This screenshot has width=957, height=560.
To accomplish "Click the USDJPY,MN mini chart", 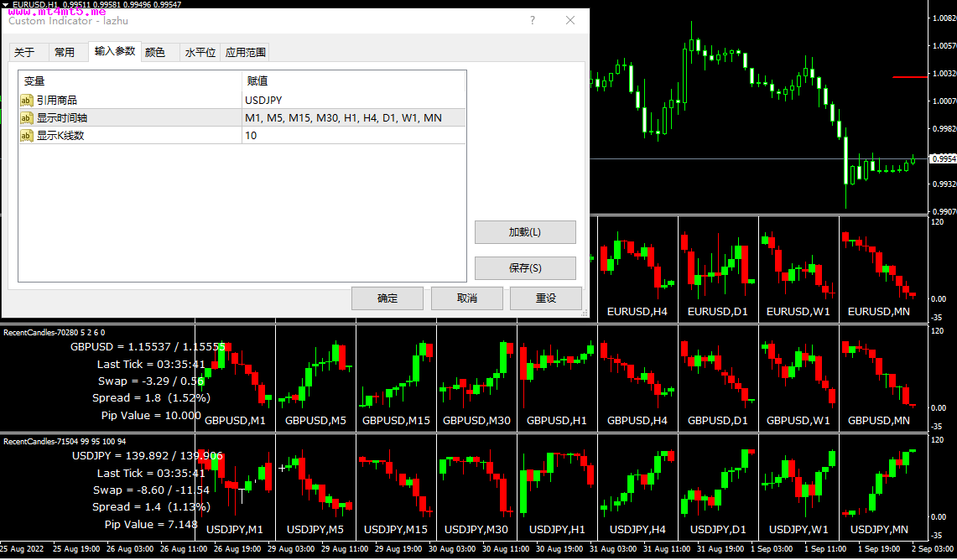I will coord(883,487).
